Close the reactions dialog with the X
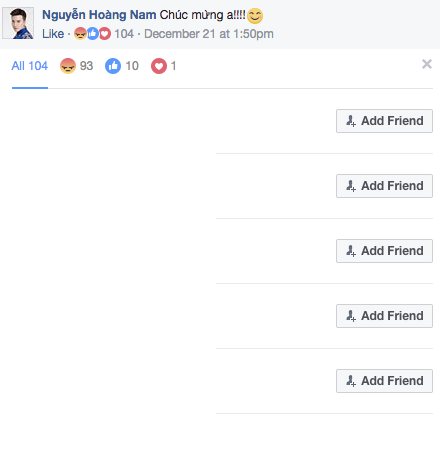 click(x=427, y=64)
